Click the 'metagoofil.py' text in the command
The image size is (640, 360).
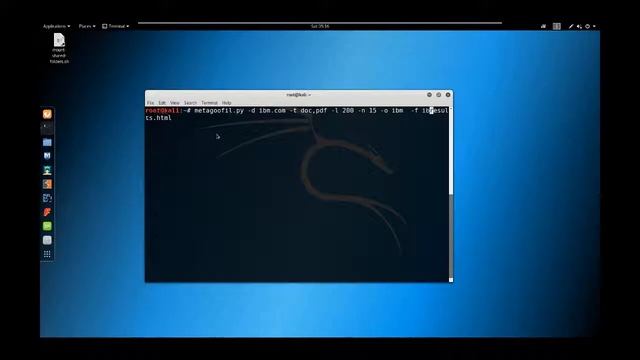pyautogui.click(x=219, y=111)
